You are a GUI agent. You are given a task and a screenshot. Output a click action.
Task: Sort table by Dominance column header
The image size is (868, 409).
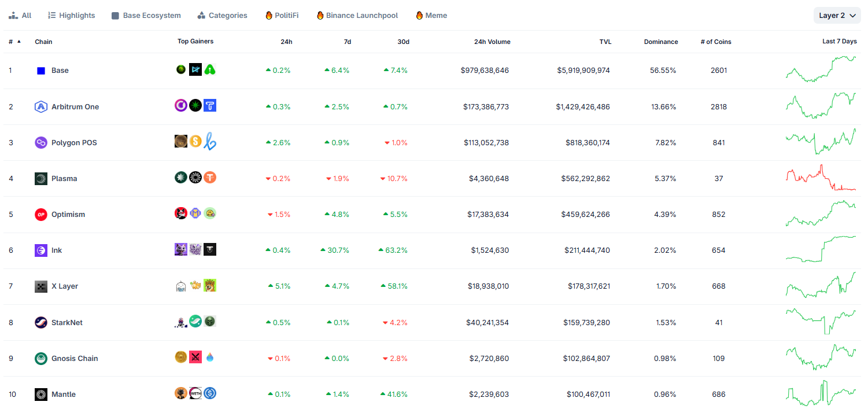pos(661,42)
